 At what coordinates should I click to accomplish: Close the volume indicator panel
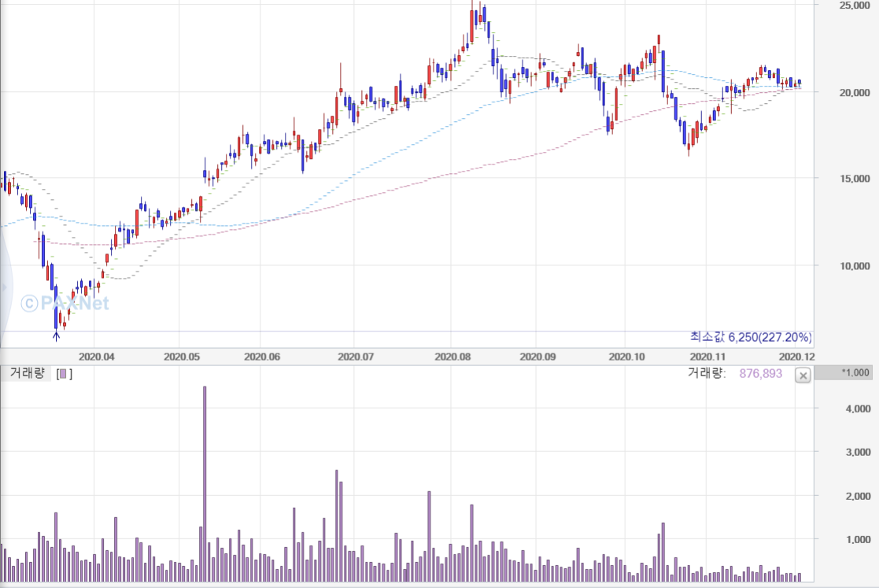(x=803, y=375)
